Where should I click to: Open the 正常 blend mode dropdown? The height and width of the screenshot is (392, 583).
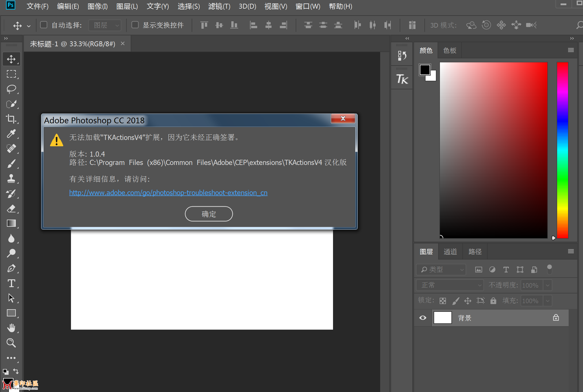pos(450,285)
